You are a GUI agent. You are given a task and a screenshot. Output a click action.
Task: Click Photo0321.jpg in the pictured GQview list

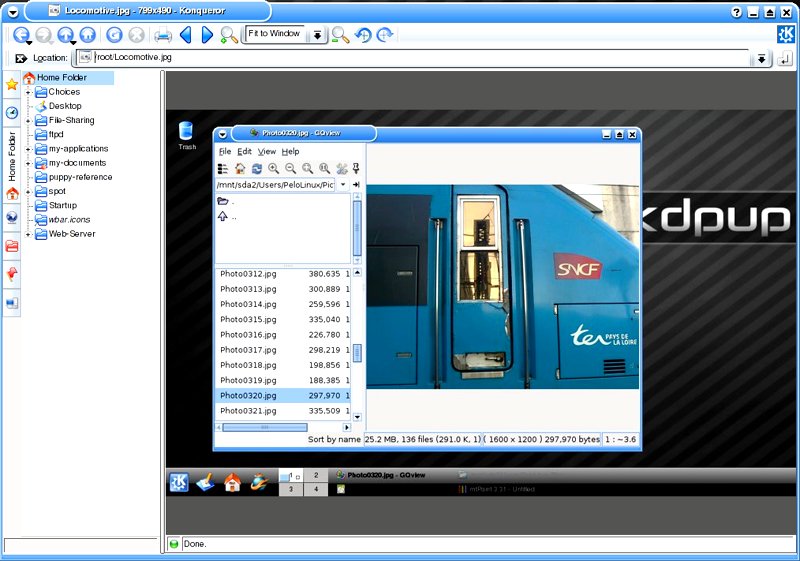pyautogui.click(x=248, y=411)
